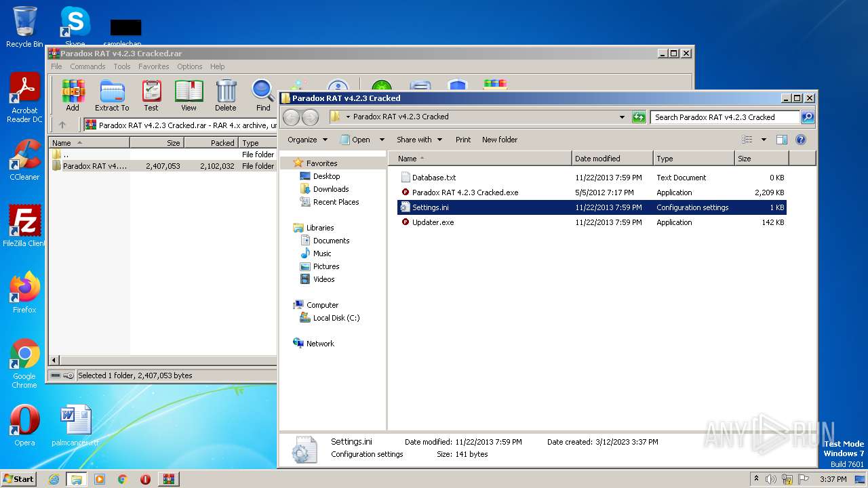The height and width of the screenshot is (488, 868).
Task: Open the WinRAR Tools menu
Action: point(122,66)
